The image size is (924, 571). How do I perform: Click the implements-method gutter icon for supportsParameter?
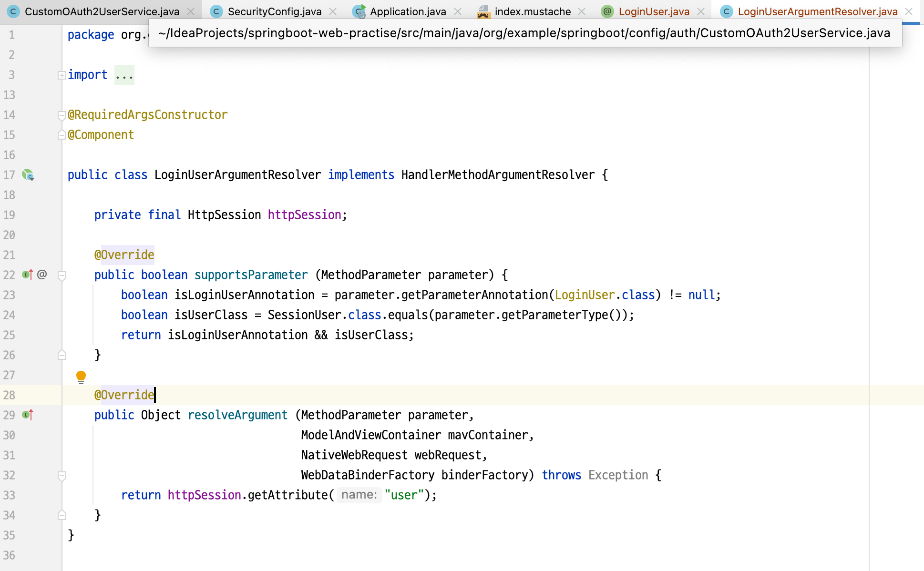28,275
